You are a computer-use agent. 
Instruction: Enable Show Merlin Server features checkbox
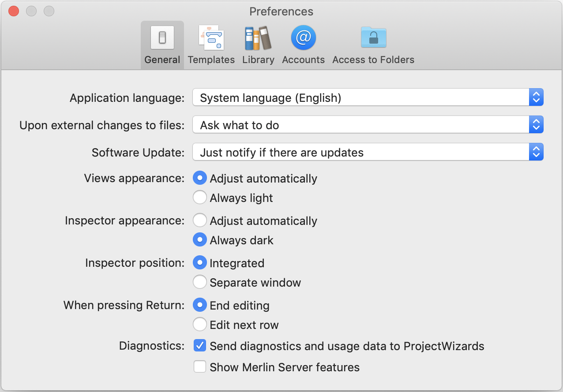click(200, 367)
